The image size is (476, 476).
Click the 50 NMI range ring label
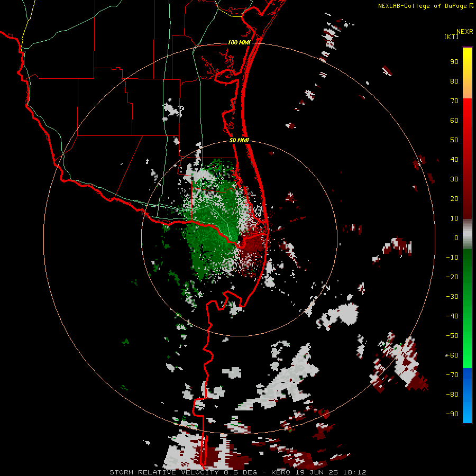[x=239, y=140]
